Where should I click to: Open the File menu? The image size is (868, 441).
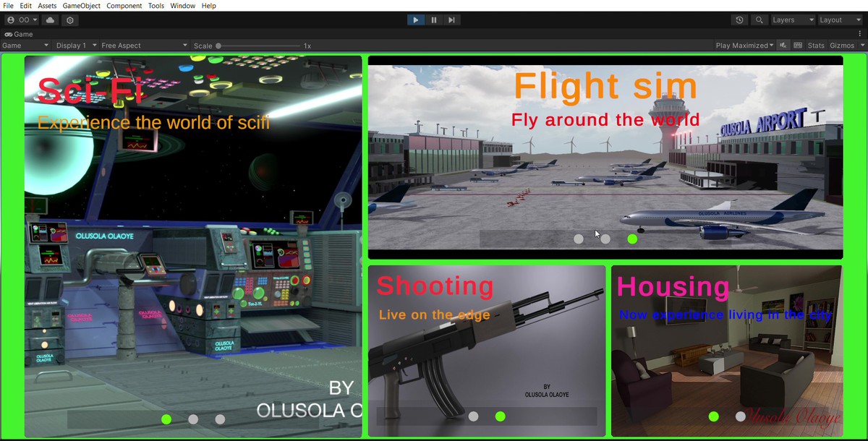tap(9, 6)
